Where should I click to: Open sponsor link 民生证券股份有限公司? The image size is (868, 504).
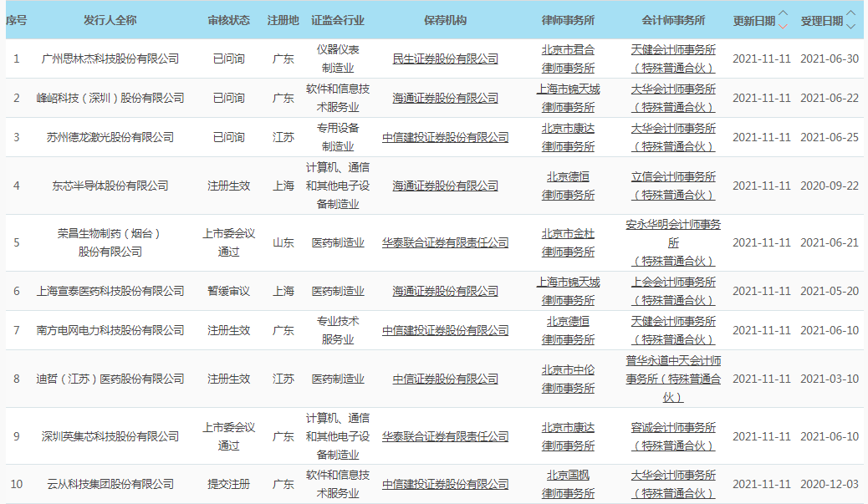(x=445, y=59)
